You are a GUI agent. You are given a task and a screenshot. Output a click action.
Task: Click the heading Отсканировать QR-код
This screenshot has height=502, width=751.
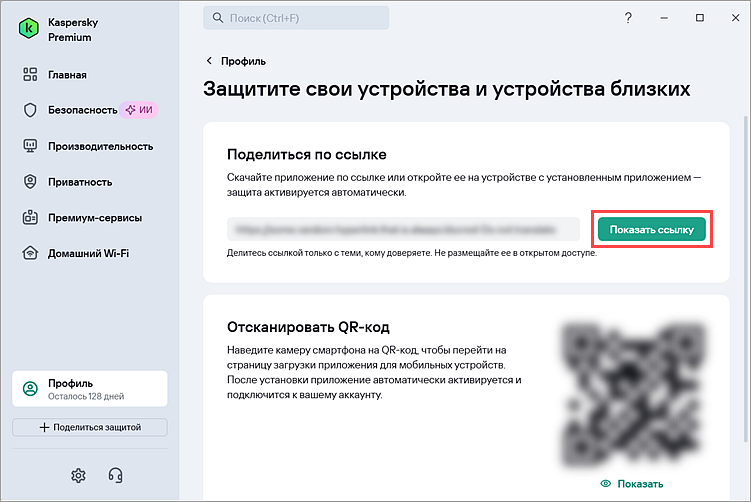click(x=308, y=327)
